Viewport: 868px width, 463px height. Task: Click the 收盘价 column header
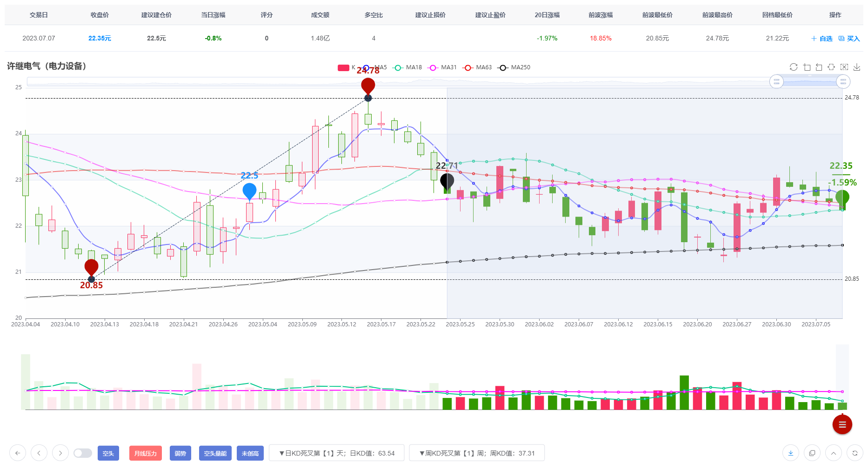100,15
